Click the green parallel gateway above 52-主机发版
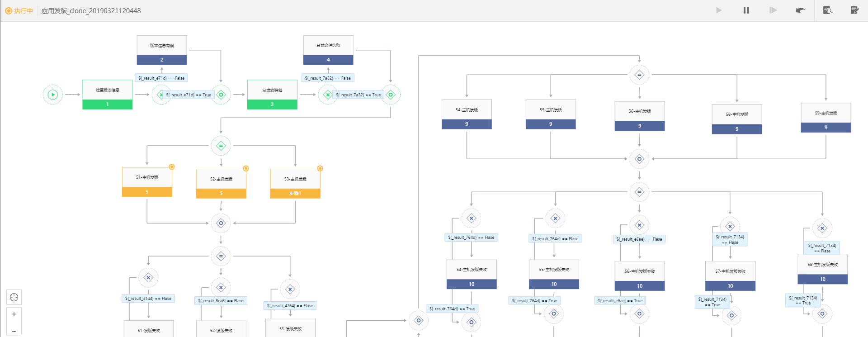The image size is (868, 337). tap(221, 146)
